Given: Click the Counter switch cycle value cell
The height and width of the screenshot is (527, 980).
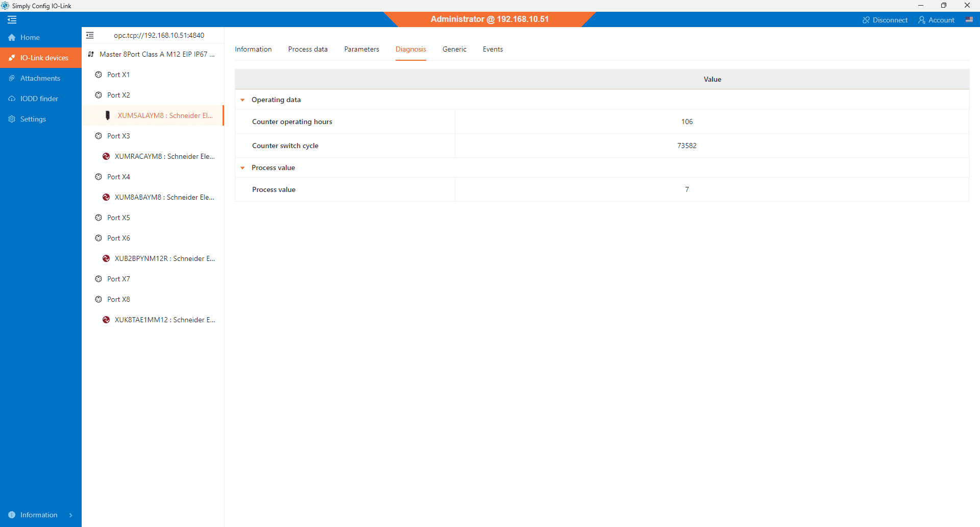Looking at the screenshot, I should click(687, 146).
